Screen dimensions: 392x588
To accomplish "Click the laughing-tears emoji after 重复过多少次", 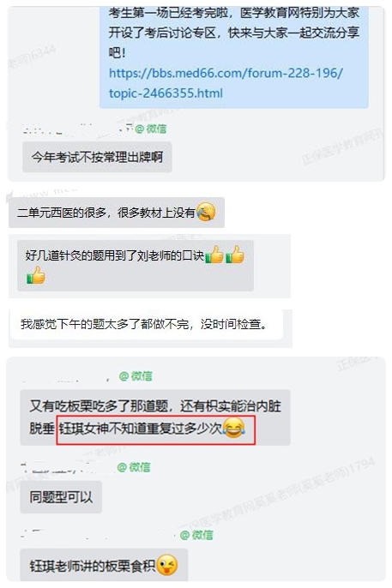I will 233,428.
